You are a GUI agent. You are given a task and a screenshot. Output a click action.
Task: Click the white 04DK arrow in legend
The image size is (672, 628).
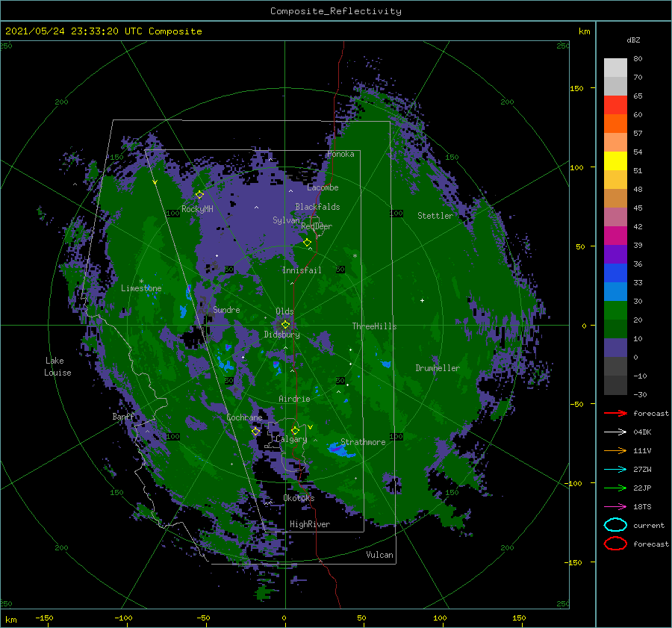pyautogui.click(x=615, y=432)
